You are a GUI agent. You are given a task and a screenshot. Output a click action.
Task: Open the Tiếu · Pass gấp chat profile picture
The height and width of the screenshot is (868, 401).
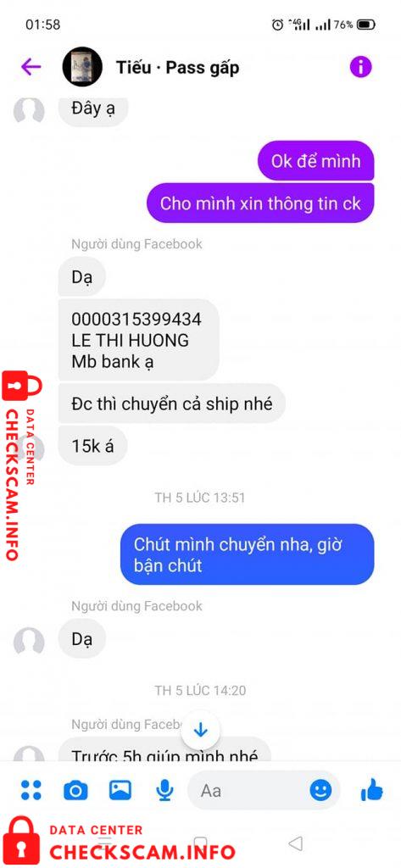pos(82,67)
